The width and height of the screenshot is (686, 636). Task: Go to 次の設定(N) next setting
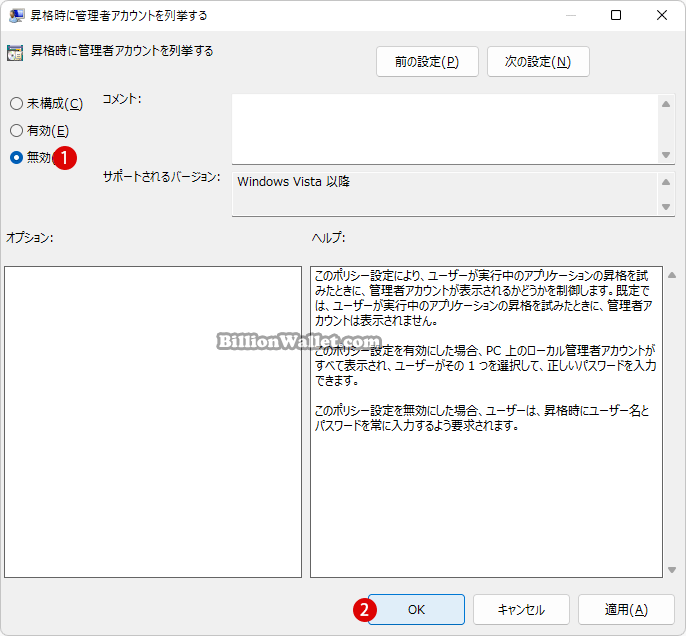pos(538,62)
